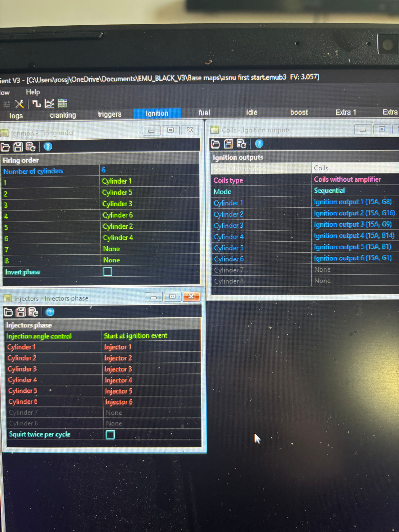Image resolution: width=399 pixels, height=532 pixels.
Task: Help icon in Coils Ignition outputs panel
Action: coord(259,144)
